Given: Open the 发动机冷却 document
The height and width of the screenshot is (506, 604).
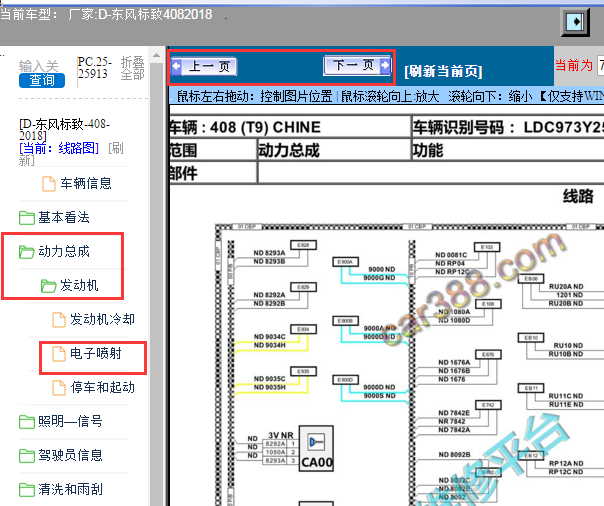Looking at the screenshot, I should 102,319.
